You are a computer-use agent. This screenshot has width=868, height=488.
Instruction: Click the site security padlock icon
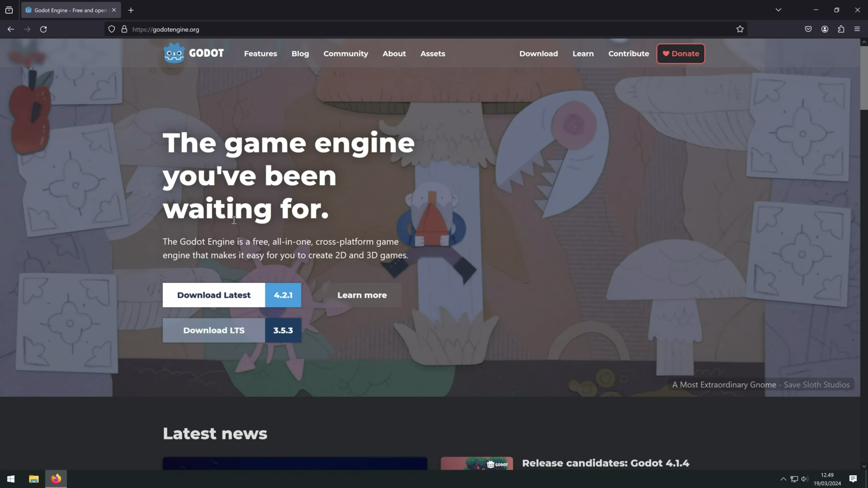[124, 29]
